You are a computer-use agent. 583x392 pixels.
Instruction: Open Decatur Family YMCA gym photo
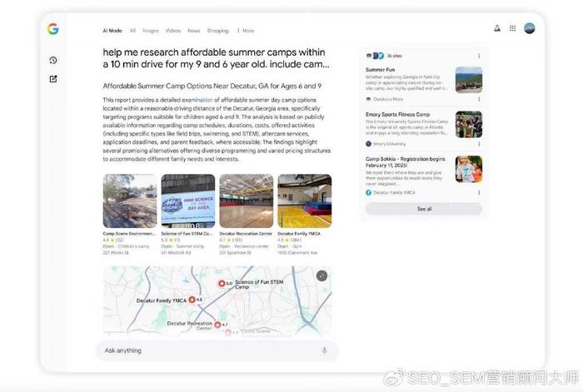(305, 201)
